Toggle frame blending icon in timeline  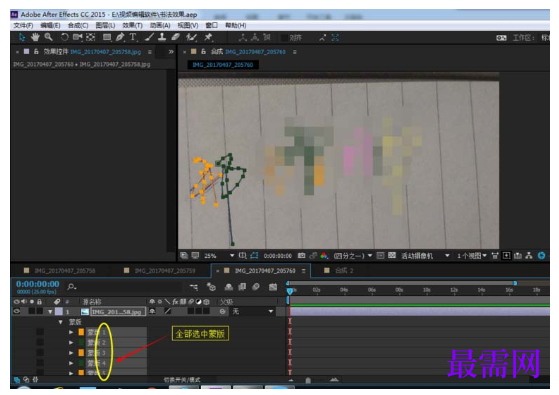[242, 287]
